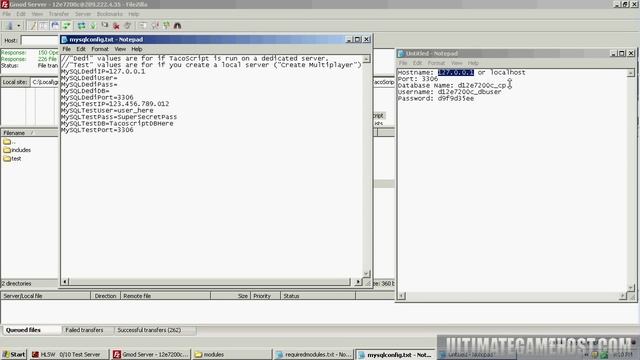Click the MySQLDediPass= line
The image size is (640, 360).
[89, 84]
